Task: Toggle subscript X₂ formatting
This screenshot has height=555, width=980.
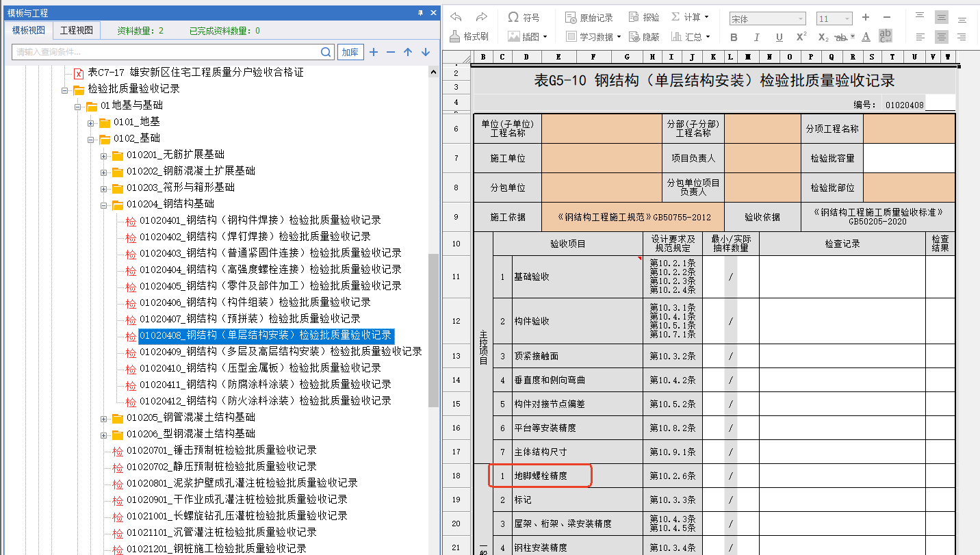Action: pyautogui.click(x=823, y=37)
